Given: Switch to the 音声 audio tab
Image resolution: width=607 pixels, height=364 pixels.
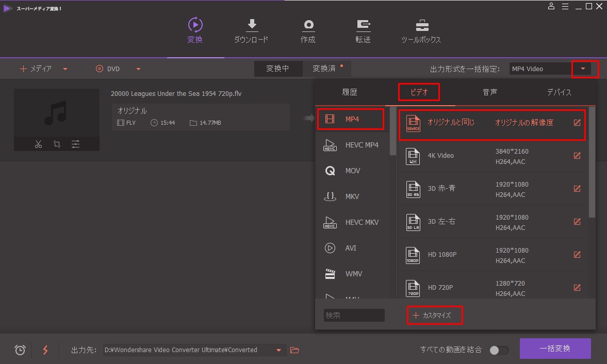Looking at the screenshot, I should pyautogui.click(x=489, y=92).
